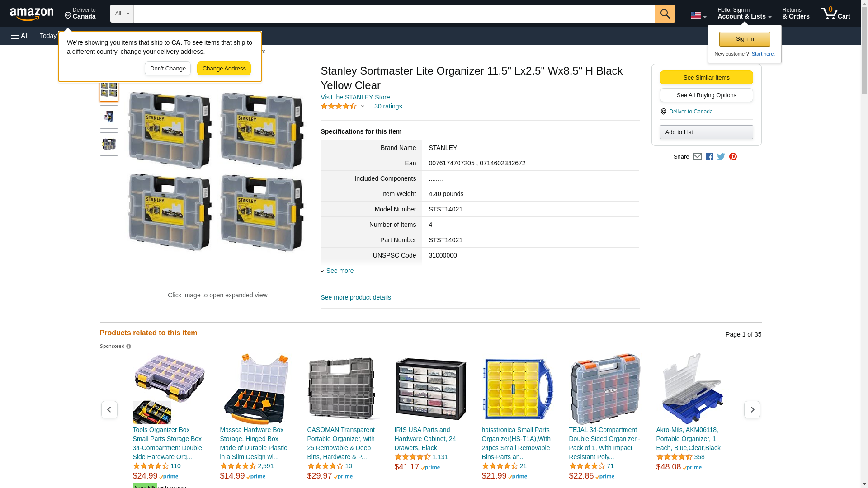Open the shopping cart icon
Image resolution: width=868 pixels, height=488 pixels.
pyautogui.click(x=835, y=14)
